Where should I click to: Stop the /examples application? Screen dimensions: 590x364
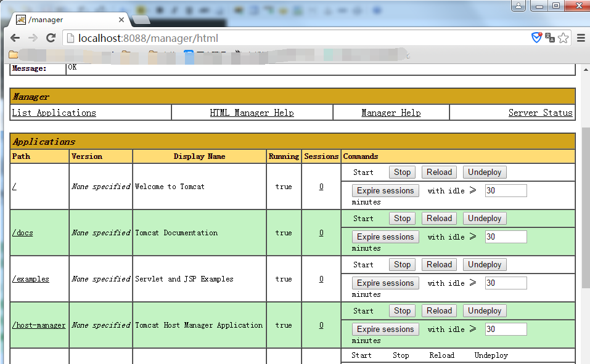point(402,265)
